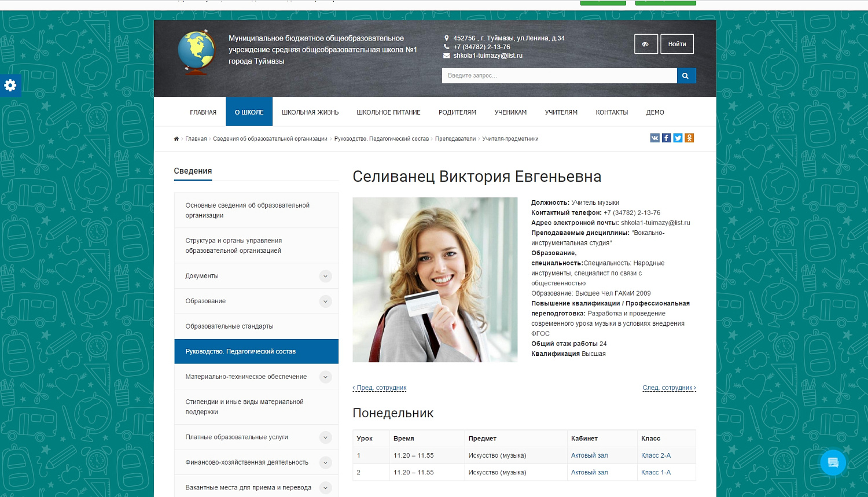Open the chat bubble icon bottom right
This screenshot has height=497, width=868.
833,462
